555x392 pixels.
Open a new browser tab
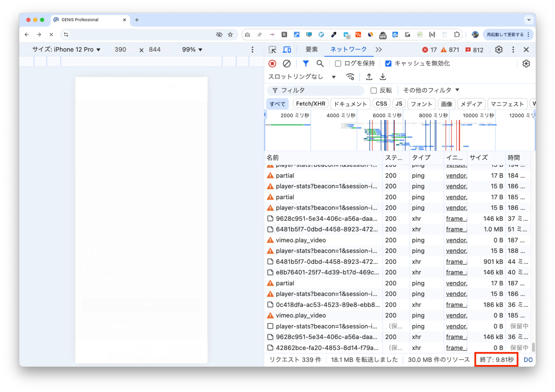pos(137,20)
